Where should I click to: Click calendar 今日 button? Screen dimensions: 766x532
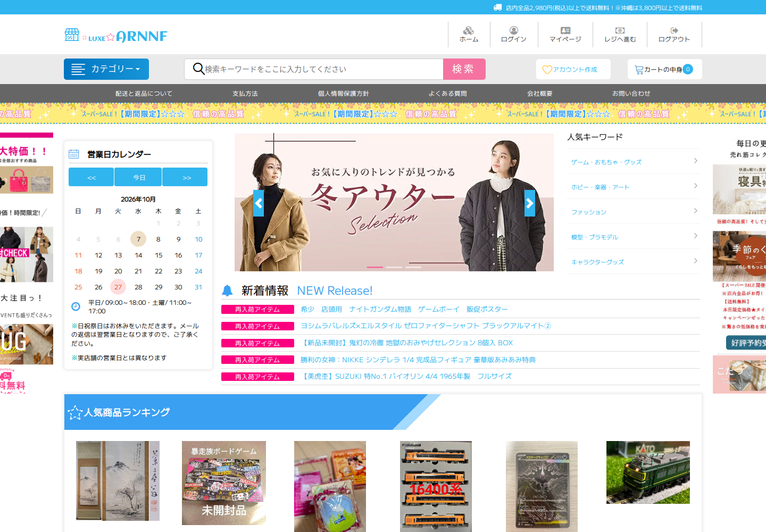(139, 177)
